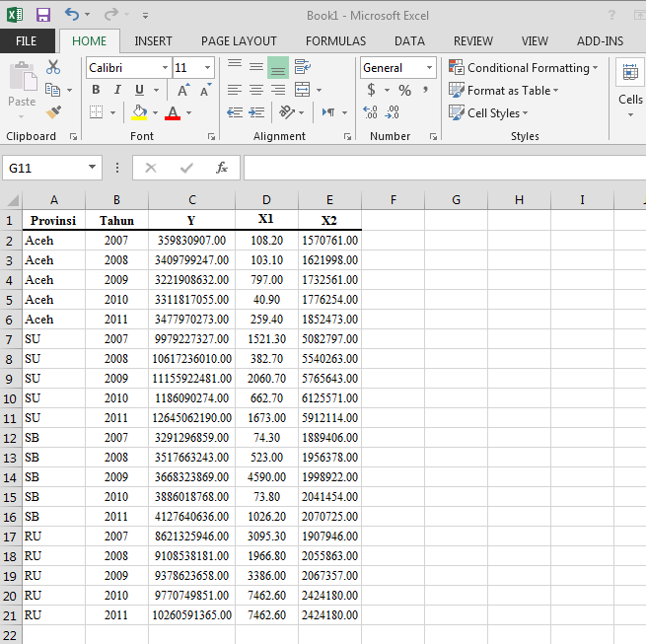Click the Increase Decimal icon
Screen dimensions: 646x644
370,112
